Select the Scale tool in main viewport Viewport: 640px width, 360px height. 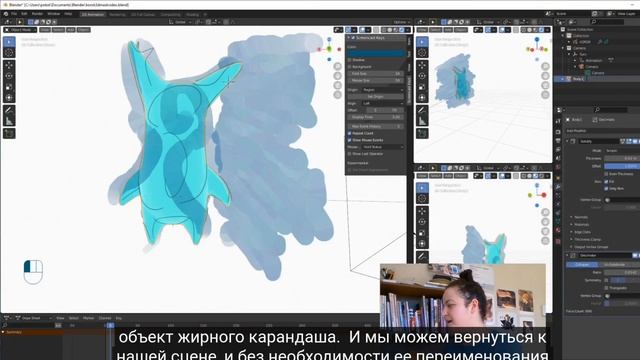pyautogui.click(x=9, y=87)
